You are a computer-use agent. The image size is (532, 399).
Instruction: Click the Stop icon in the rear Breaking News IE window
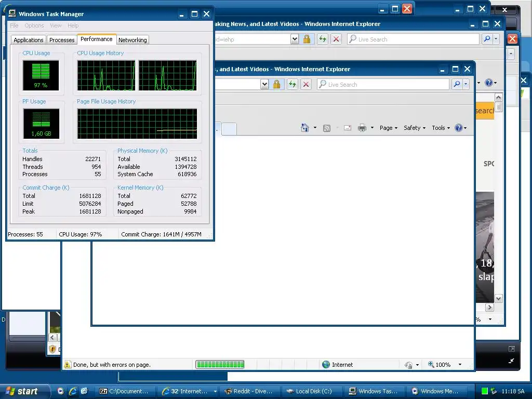pyautogui.click(x=336, y=39)
